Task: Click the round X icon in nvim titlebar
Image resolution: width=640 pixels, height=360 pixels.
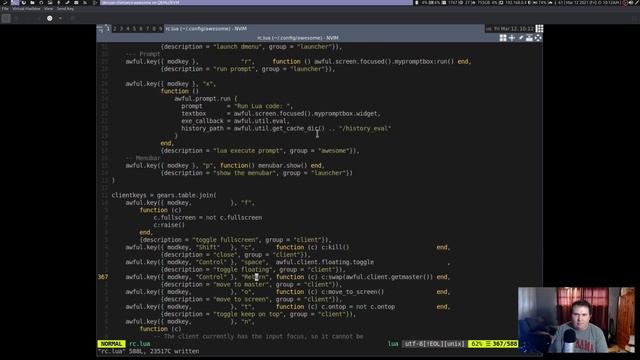Action: 538,38
